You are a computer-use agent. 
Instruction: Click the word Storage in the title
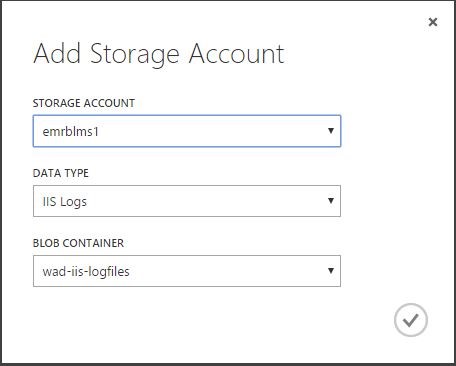[x=135, y=55]
